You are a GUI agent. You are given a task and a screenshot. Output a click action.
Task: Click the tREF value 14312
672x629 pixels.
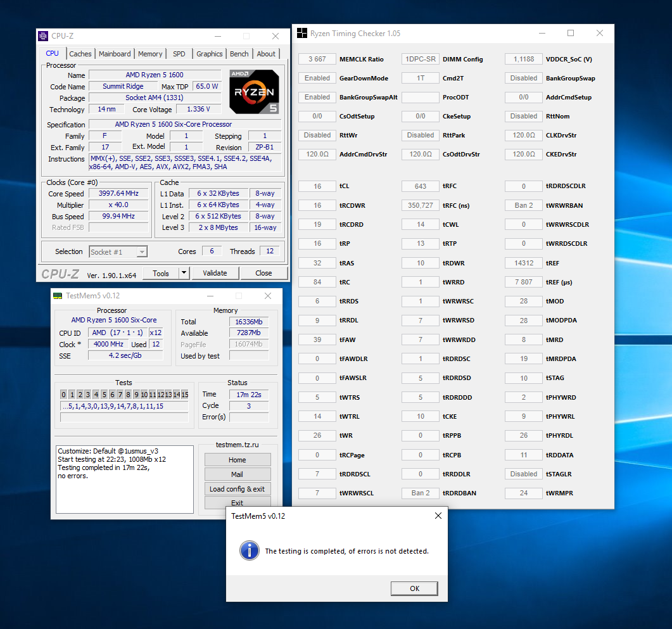(524, 263)
